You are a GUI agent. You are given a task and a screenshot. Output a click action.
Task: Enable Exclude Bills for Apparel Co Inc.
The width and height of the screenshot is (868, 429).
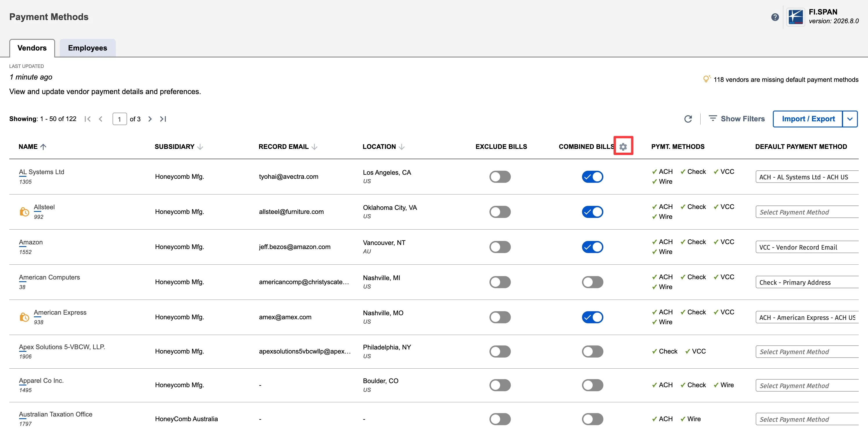[500, 385]
